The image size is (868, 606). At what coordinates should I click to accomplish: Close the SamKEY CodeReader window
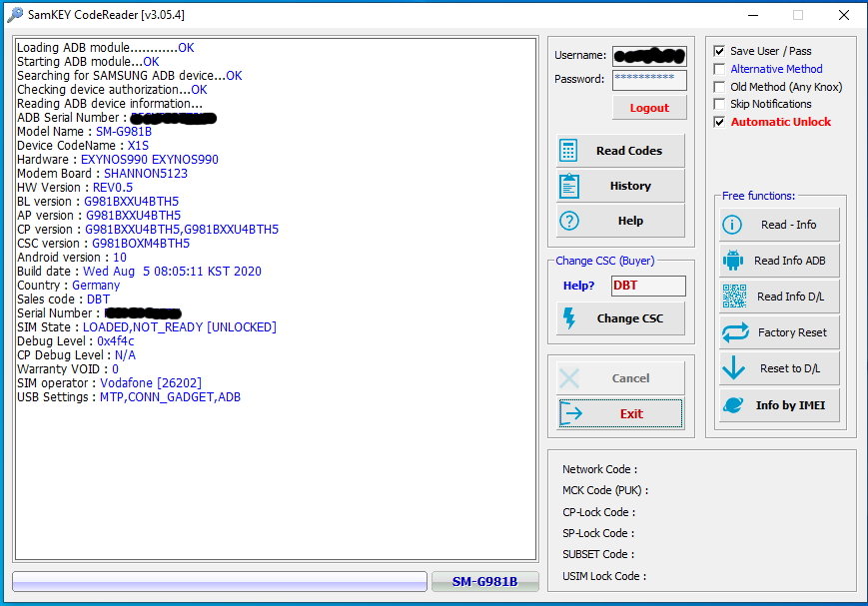pos(844,15)
